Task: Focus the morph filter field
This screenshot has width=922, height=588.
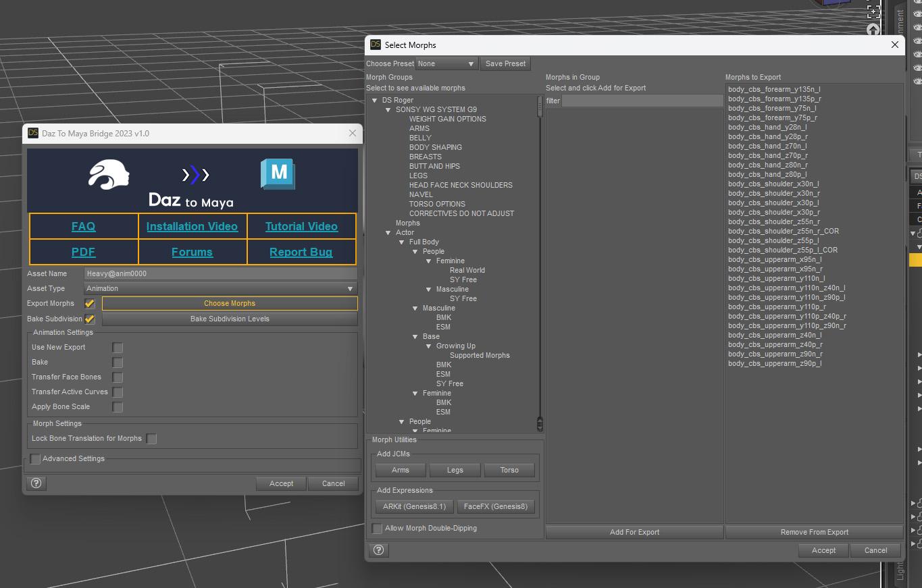Action: click(x=642, y=101)
